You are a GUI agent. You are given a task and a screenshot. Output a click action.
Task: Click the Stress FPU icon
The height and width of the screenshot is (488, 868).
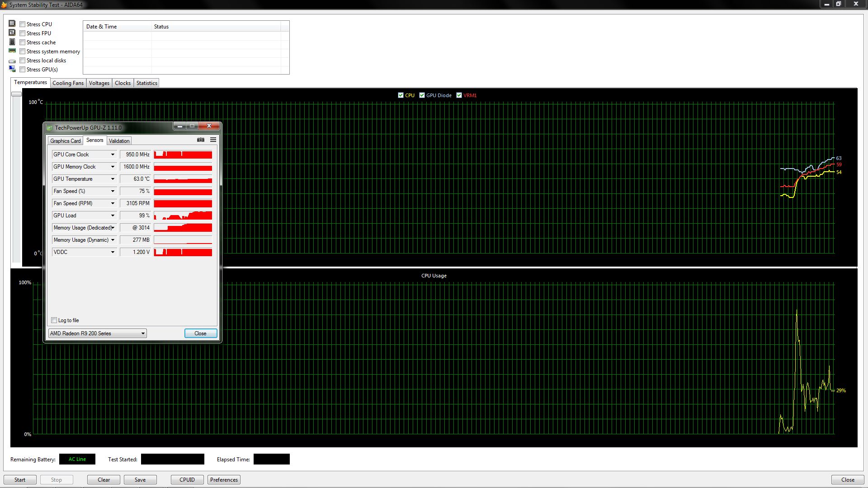point(12,33)
